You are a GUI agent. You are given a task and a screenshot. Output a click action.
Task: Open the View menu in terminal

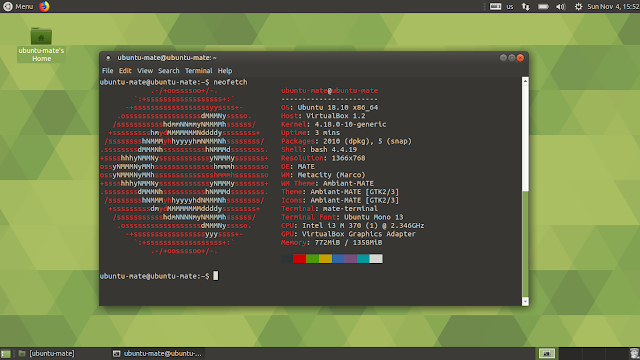tap(145, 71)
